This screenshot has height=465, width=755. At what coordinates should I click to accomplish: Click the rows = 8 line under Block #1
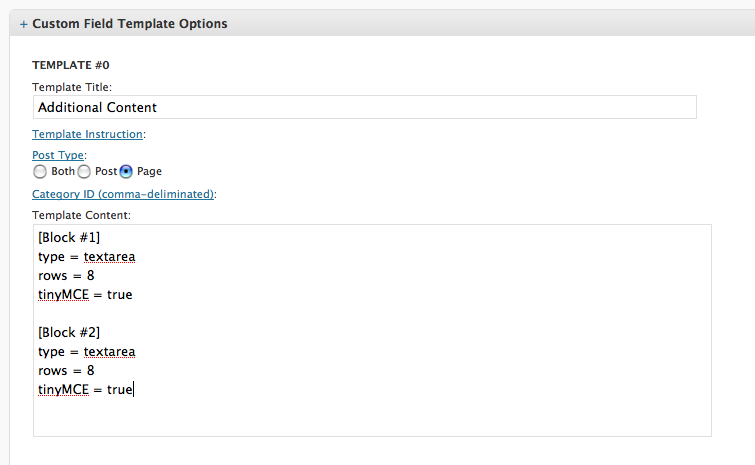click(x=66, y=276)
